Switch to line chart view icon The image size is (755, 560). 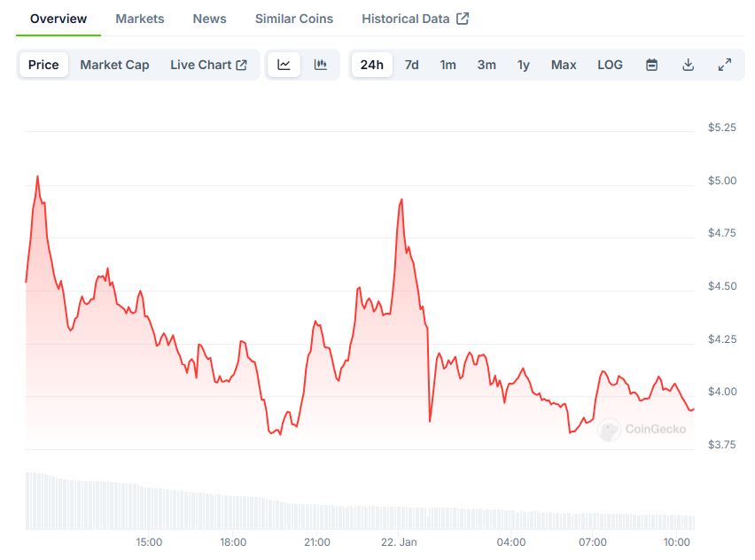[x=284, y=65]
